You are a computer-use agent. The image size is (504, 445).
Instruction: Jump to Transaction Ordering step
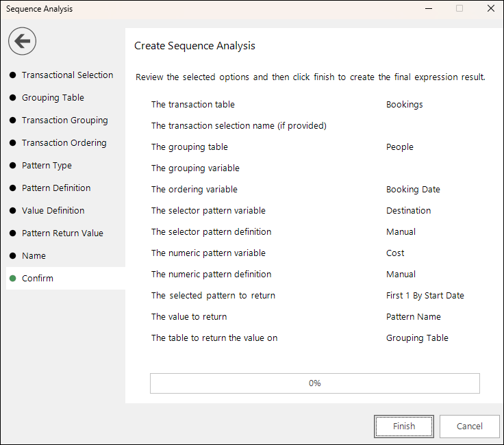(64, 142)
